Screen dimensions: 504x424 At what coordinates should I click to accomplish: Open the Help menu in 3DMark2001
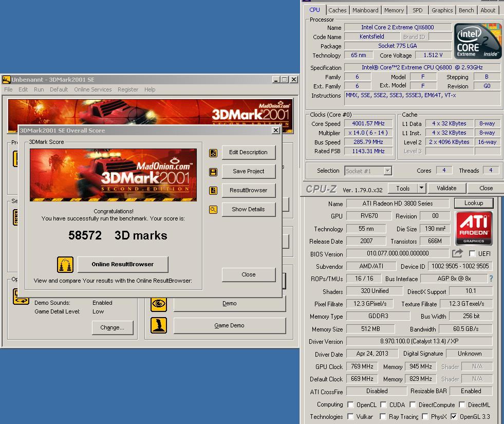[150, 89]
